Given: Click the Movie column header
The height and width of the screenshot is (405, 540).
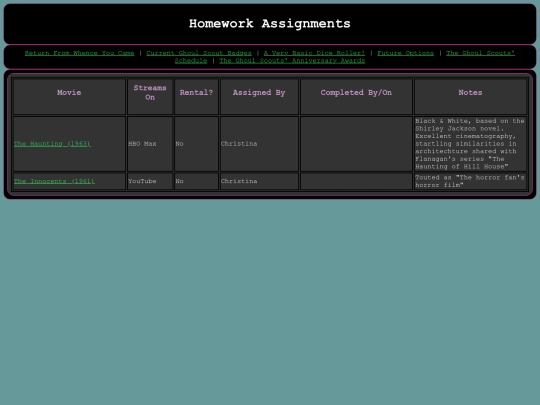Looking at the screenshot, I should tap(69, 96).
